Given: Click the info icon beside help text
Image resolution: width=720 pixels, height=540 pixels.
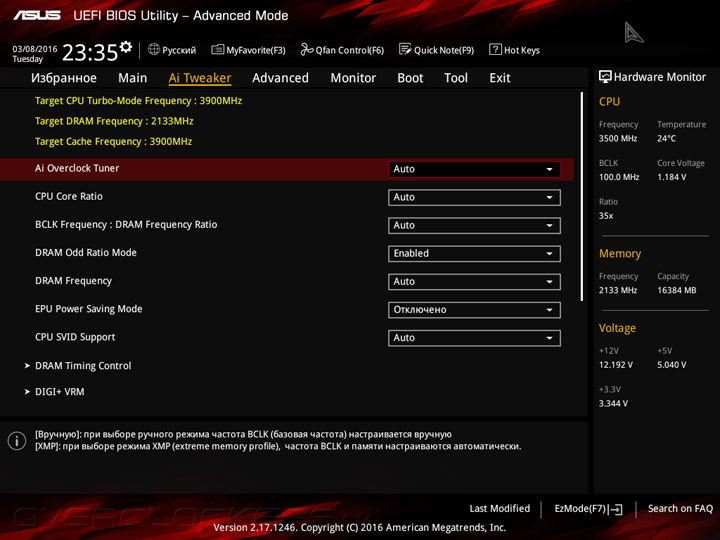Looking at the screenshot, I should click(x=17, y=441).
